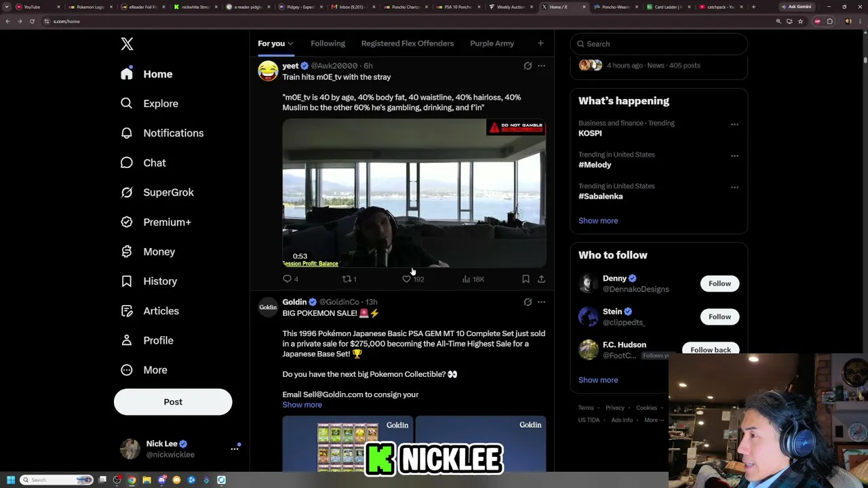Click the Windows taskbar Search box
This screenshot has width=868, height=488.
tap(56, 480)
